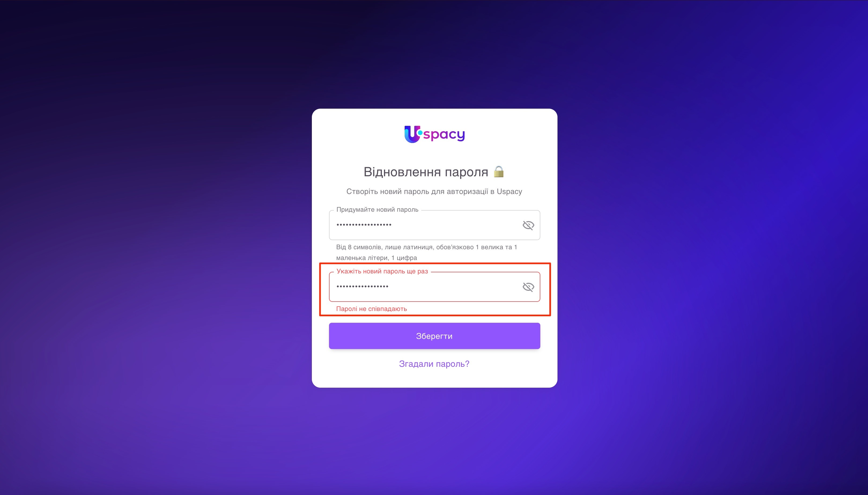Viewport: 868px width, 495px height.
Task: Open the 'Згадали пароль?' link
Action: pyautogui.click(x=434, y=364)
